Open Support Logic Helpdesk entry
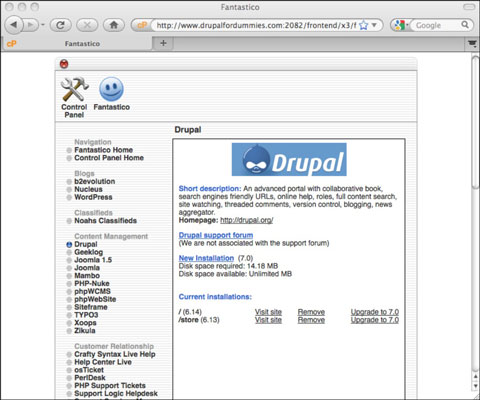 116,394
